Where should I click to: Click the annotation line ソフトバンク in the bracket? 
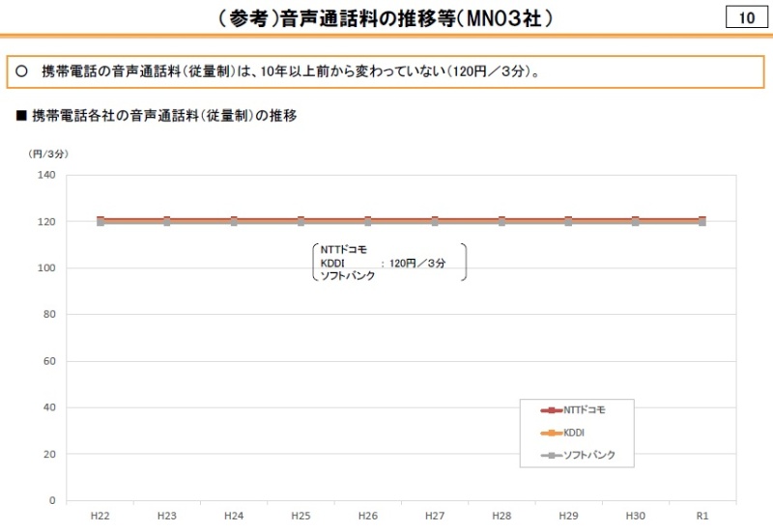tap(348, 276)
